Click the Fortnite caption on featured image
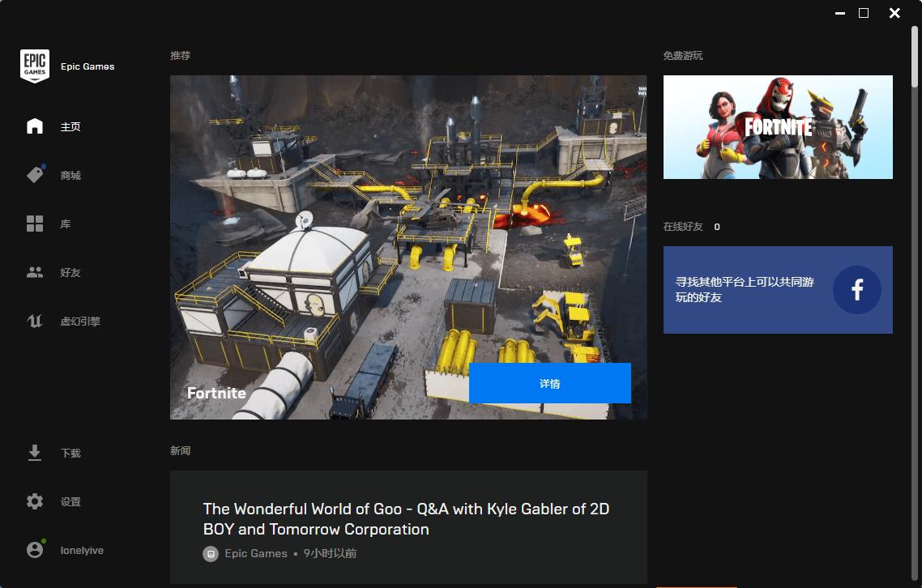 (x=216, y=393)
